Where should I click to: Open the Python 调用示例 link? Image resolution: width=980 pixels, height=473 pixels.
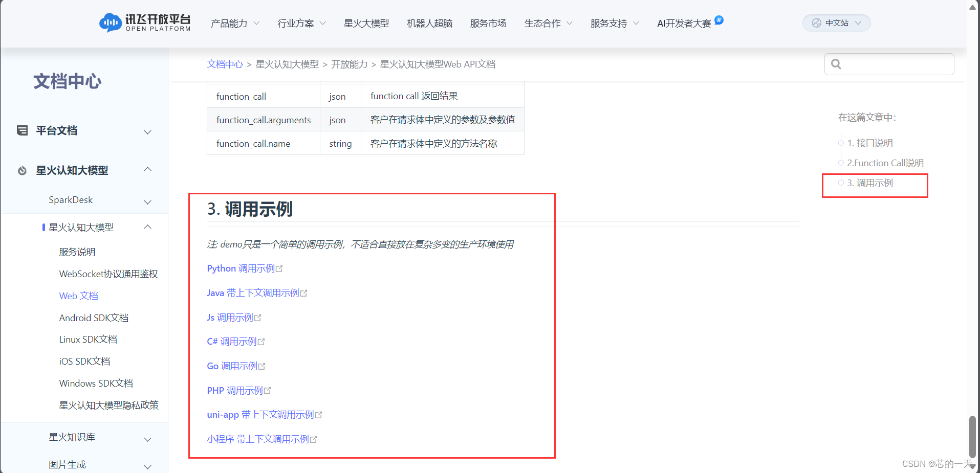click(x=241, y=268)
